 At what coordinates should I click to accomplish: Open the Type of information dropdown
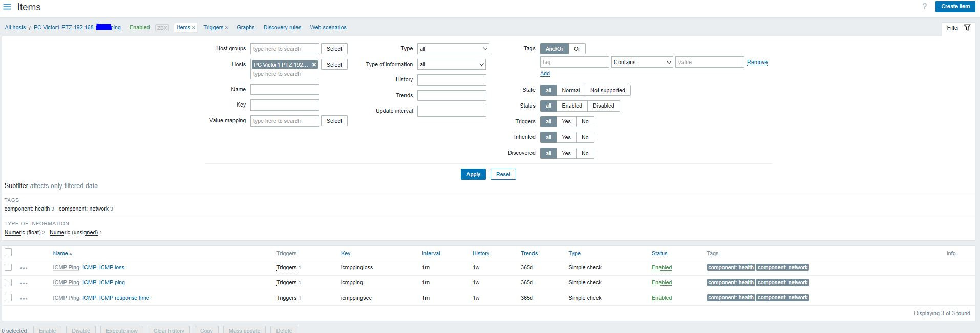coord(451,64)
